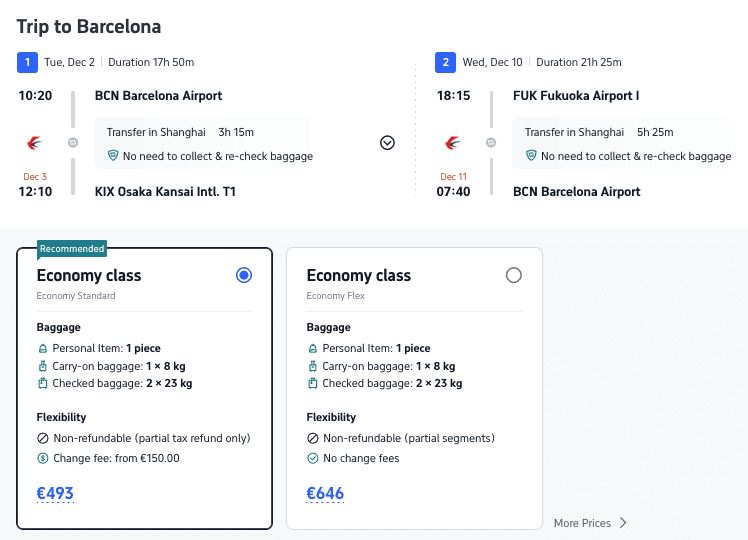Expand flight details with the circled chevron
Screen dimensions: 748x540
point(388,143)
